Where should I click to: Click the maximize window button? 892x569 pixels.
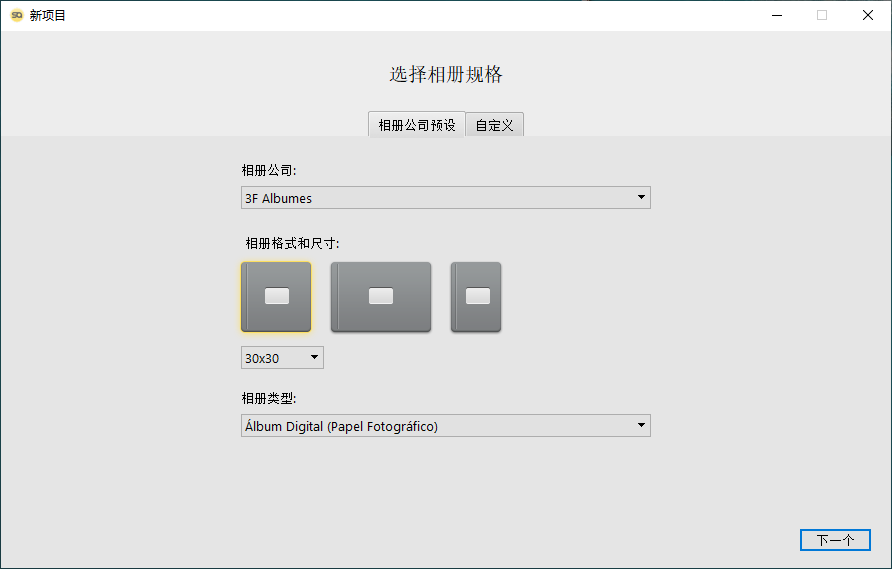point(822,15)
